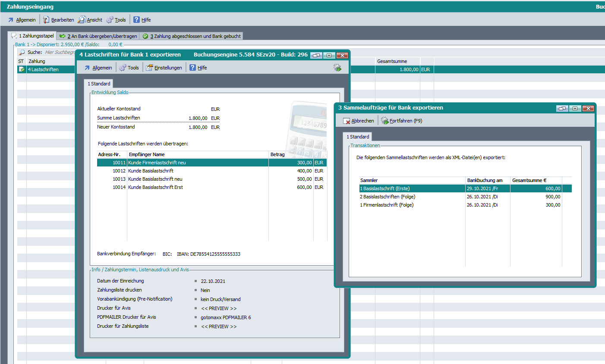Select row Kunde Basislastschrift Erst

(x=155, y=187)
